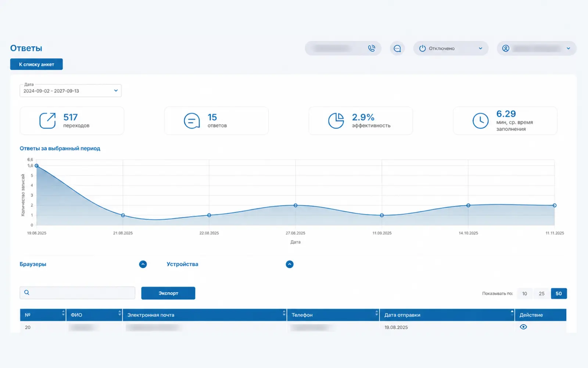The width and height of the screenshot is (588, 368).
Task: Click the 15 ответов speech bubble icon
Action: point(191,121)
